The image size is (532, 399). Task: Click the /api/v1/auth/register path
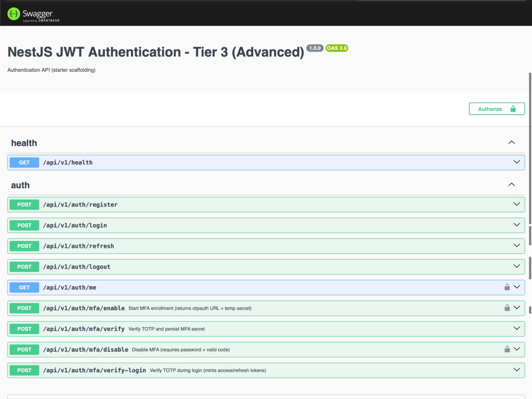[x=80, y=205]
